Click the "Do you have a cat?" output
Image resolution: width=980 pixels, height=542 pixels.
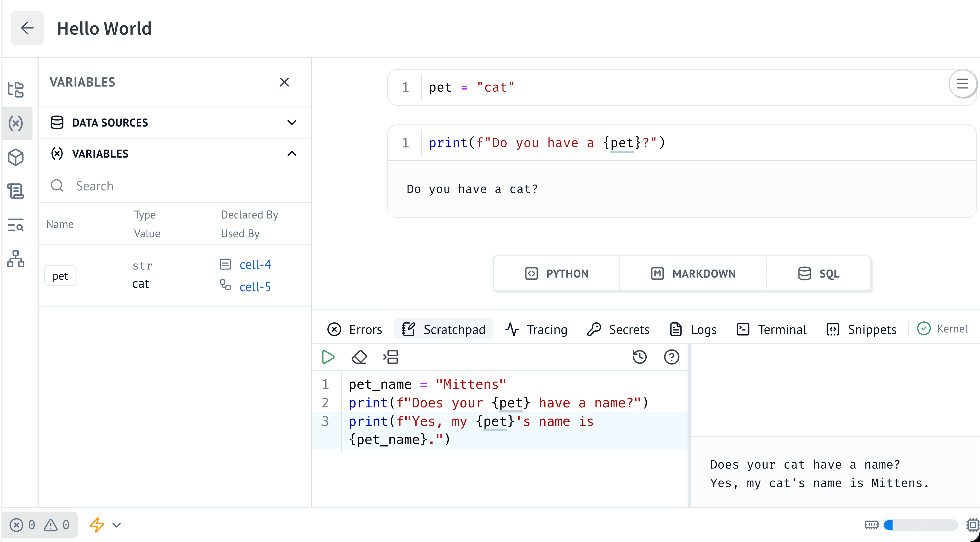472,189
